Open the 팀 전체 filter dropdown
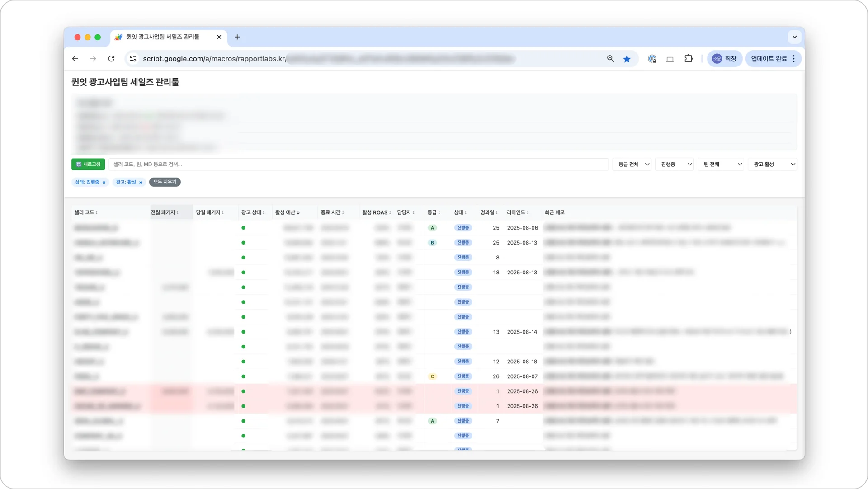Viewport: 868px width, 489px height. coord(722,165)
